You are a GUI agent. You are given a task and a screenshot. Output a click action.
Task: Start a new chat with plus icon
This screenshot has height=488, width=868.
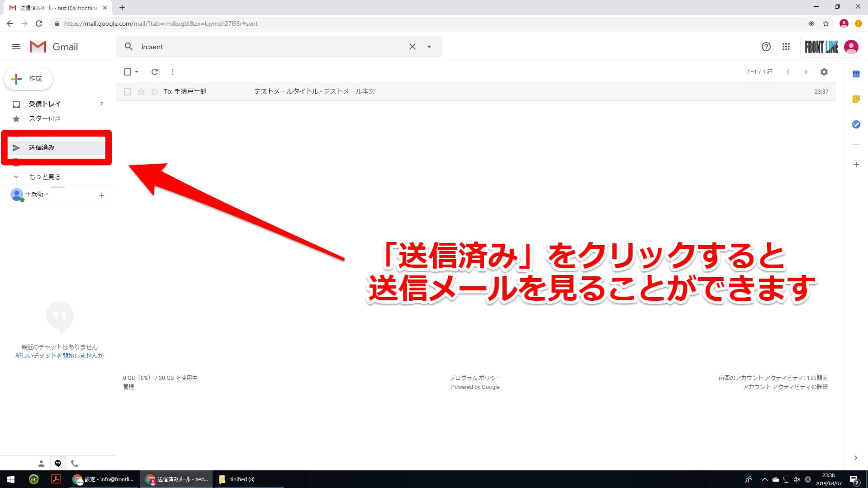click(x=101, y=195)
